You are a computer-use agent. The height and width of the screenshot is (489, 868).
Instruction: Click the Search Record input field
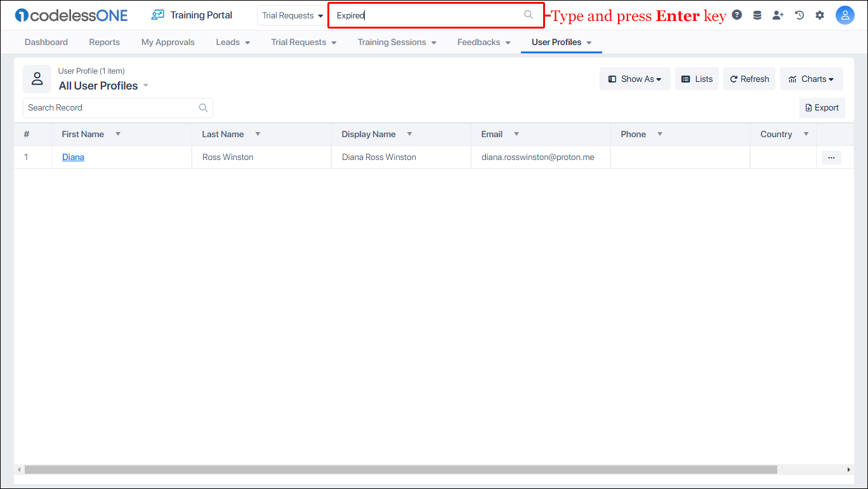pos(118,108)
